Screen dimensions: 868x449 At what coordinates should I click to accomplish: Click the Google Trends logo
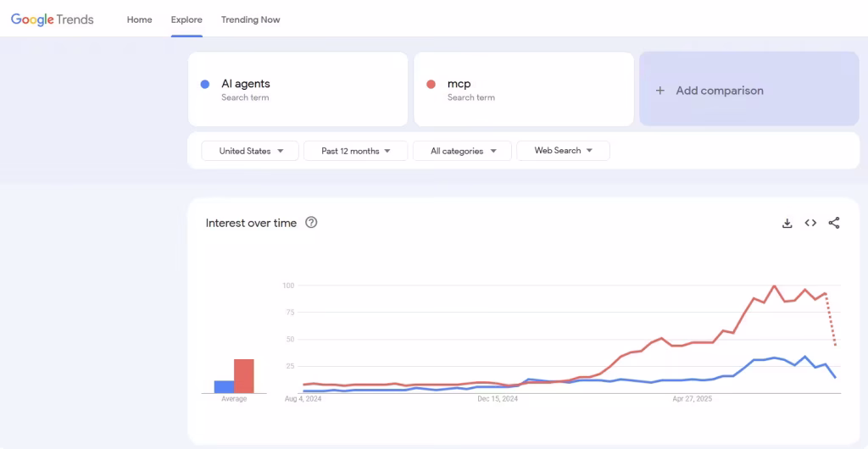52,19
